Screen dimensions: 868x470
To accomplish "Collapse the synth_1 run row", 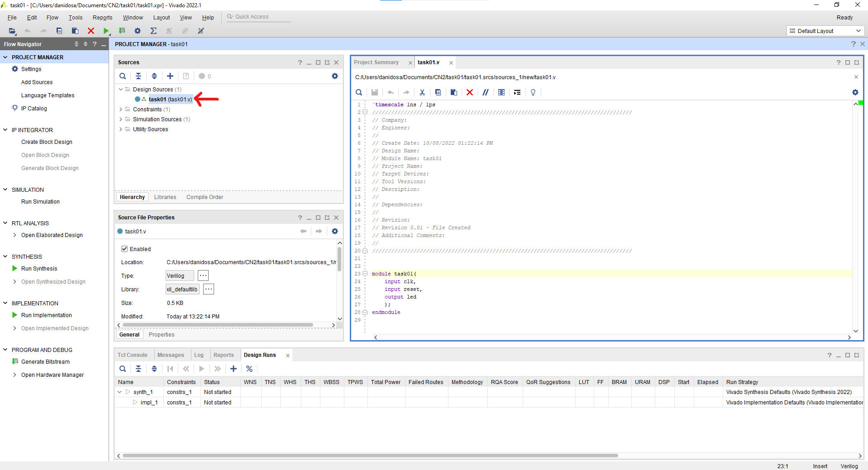I will (x=119, y=392).
